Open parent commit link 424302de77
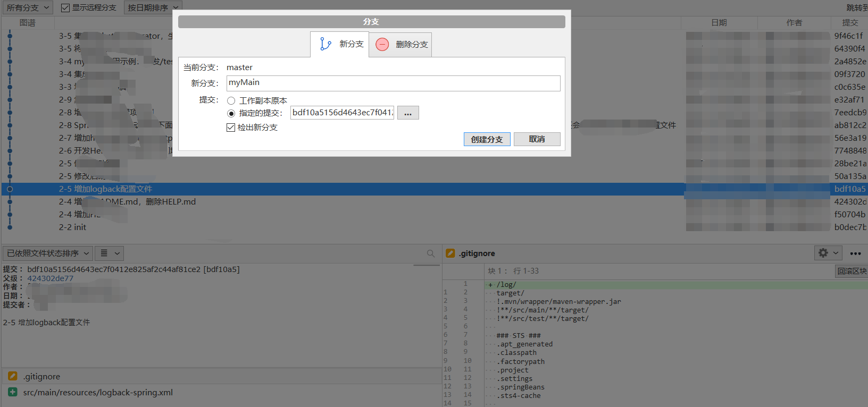The image size is (868, 407). pos(51,278)
